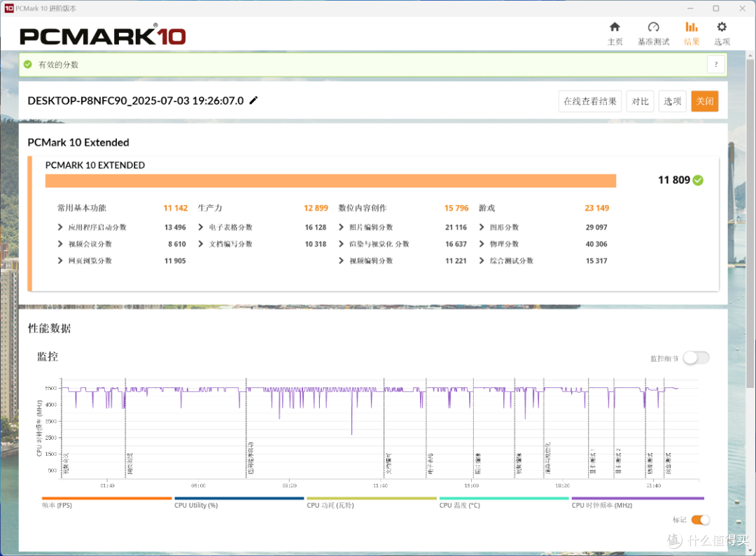Open the 选项 gear icon in header
Viewport: 756px width, 556px height.
click(721, 27)
